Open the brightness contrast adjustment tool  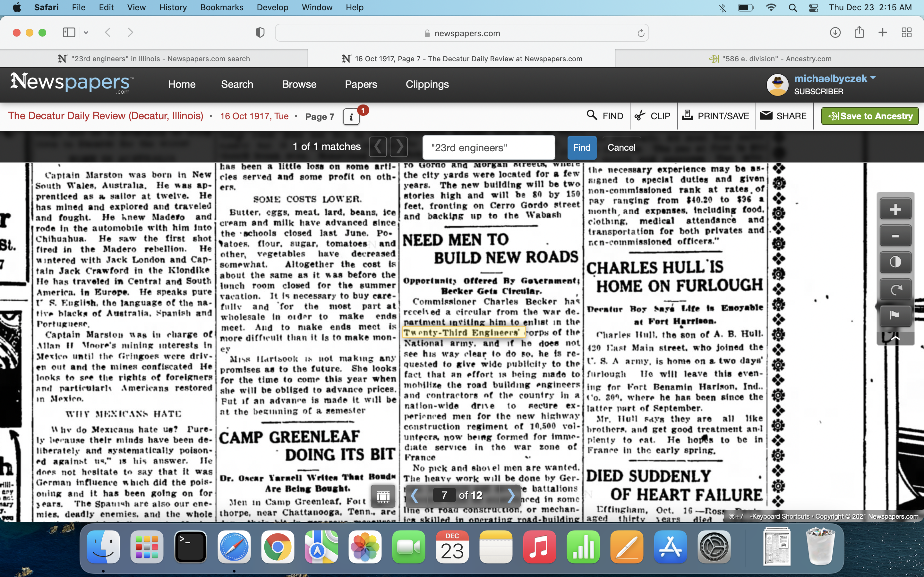click(x=895, y=262)
